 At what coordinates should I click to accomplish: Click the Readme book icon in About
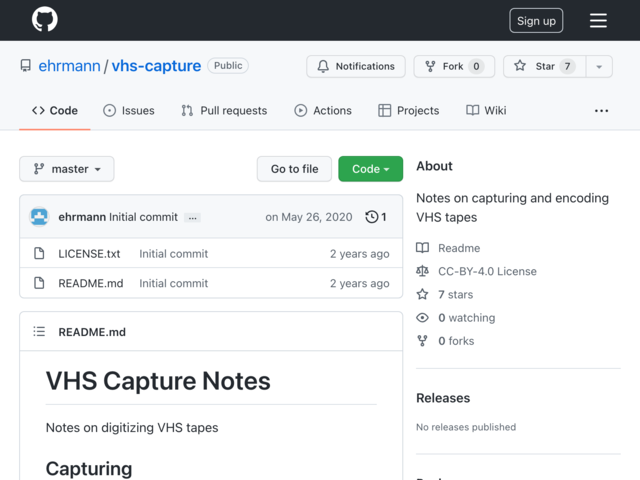(x=422, y=248)
